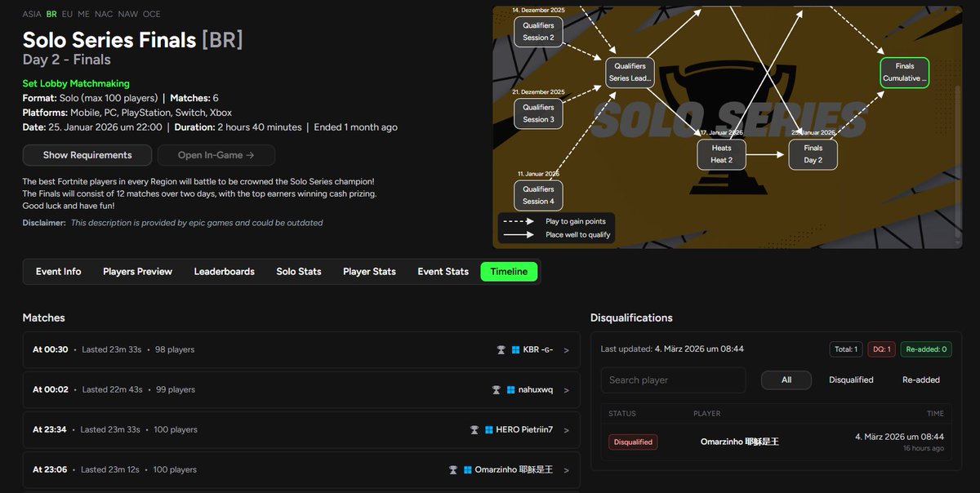Click the Finals Cumulative node
This screenshot has width=980, height=493.
(x=904, y=73)
